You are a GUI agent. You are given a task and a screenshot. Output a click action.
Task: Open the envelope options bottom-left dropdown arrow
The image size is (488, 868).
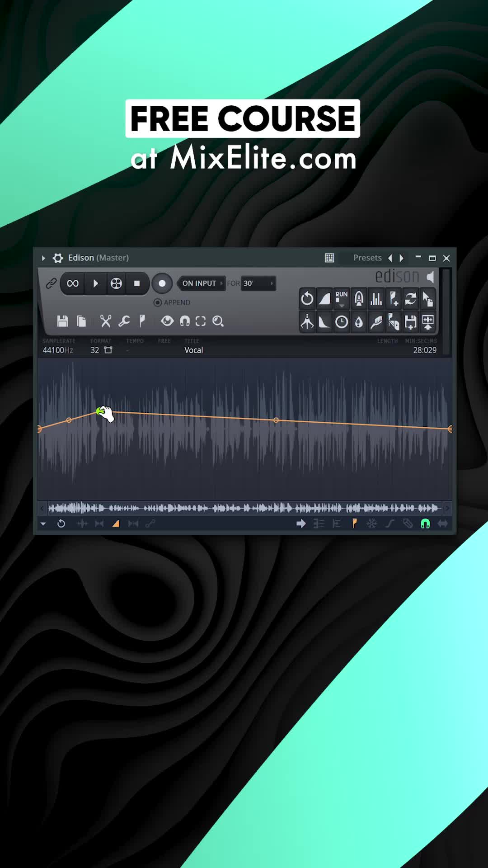point(43,524)
